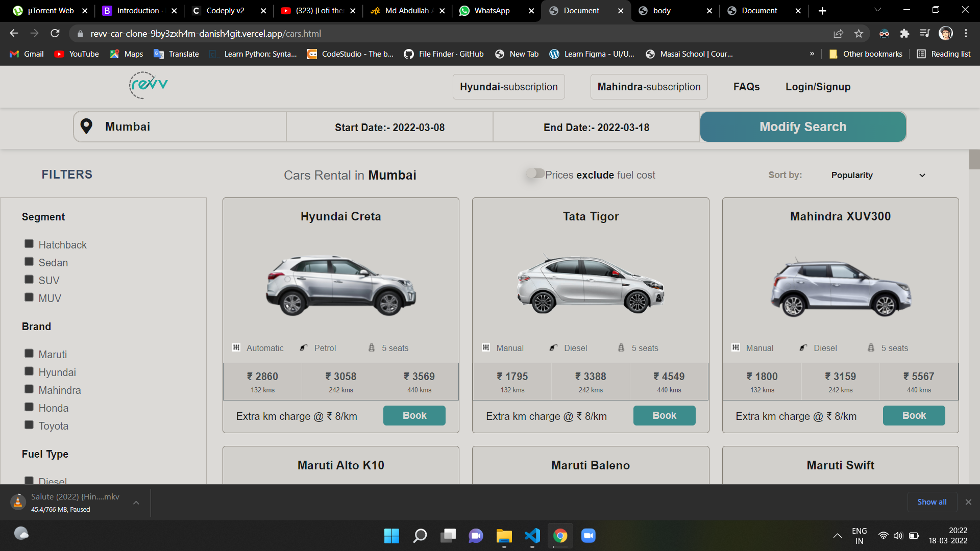The height and width of the screenshot is (551, 980).
Task: Open the incognito-style extension icon
Action: point(884,33)
